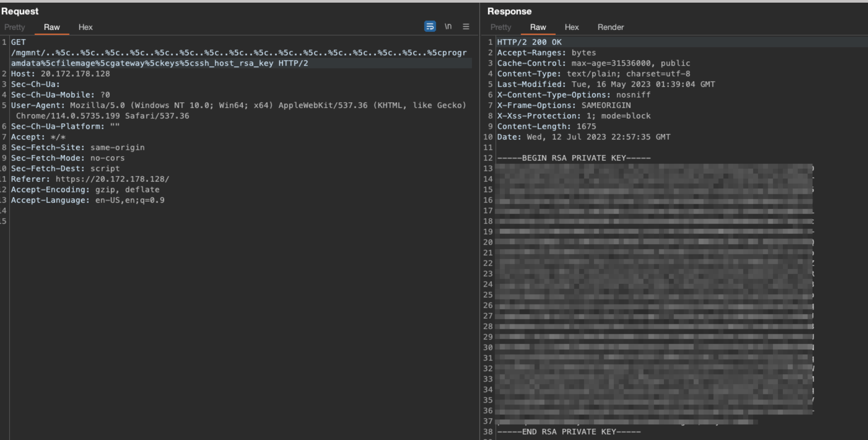Click the X-Xss-Protection response header

click(574, 116)
